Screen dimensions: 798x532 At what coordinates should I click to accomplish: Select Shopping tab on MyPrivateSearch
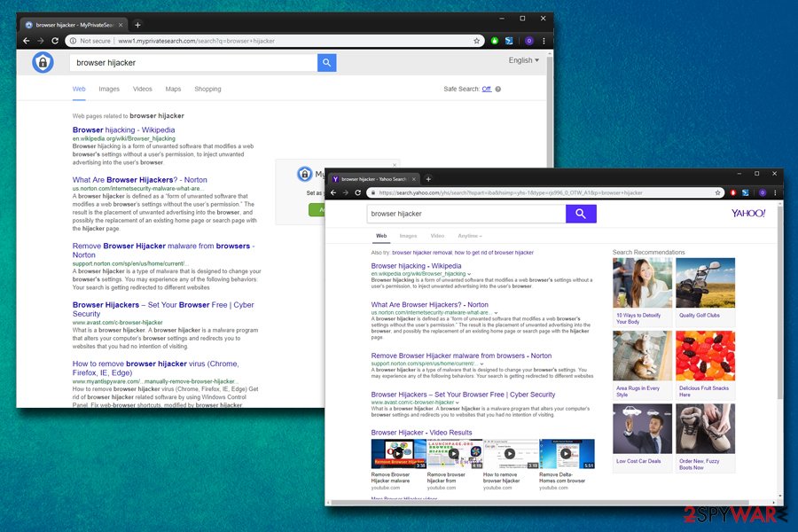[x=207, y=89]
